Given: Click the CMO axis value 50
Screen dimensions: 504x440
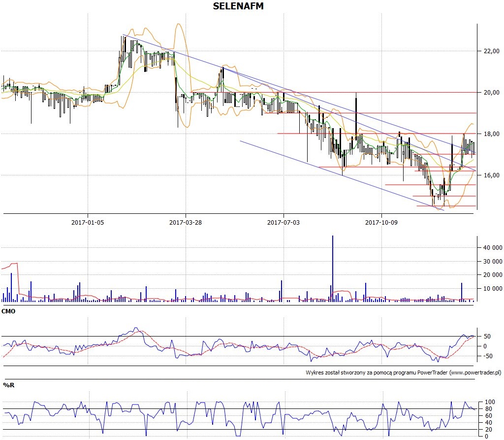Looking at the screenshot, I should [487, 337].
